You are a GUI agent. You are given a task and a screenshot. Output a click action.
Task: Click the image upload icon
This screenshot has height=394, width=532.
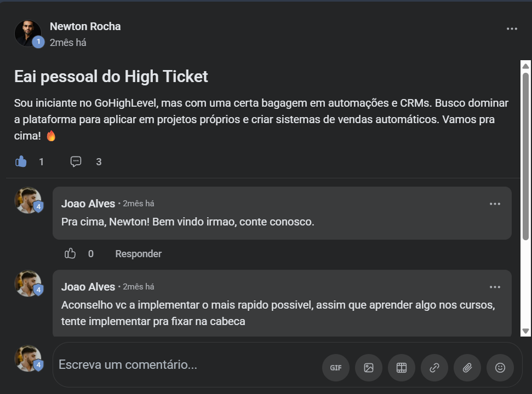[369, 368]
